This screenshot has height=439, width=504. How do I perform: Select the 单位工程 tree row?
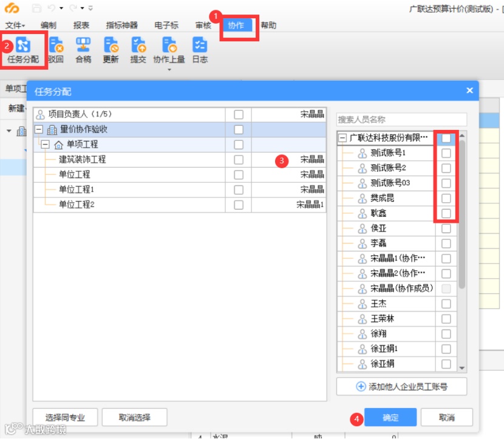(x=180, y=175)
